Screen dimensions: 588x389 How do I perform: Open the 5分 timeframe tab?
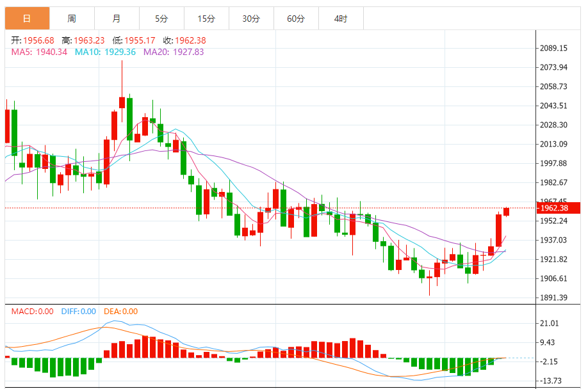click(161, 19)
